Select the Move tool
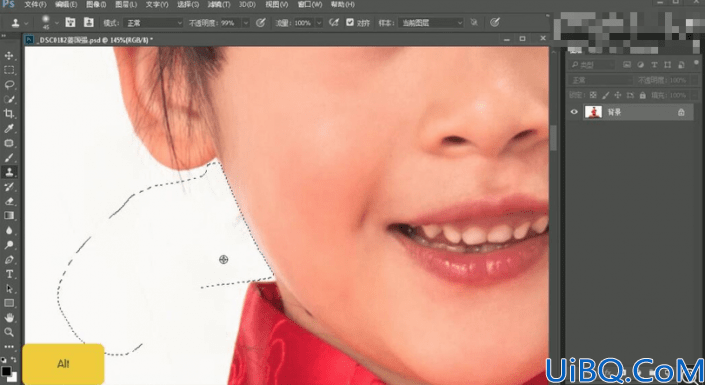Screen dimensions: 705x385 click(x=9, y=56)
